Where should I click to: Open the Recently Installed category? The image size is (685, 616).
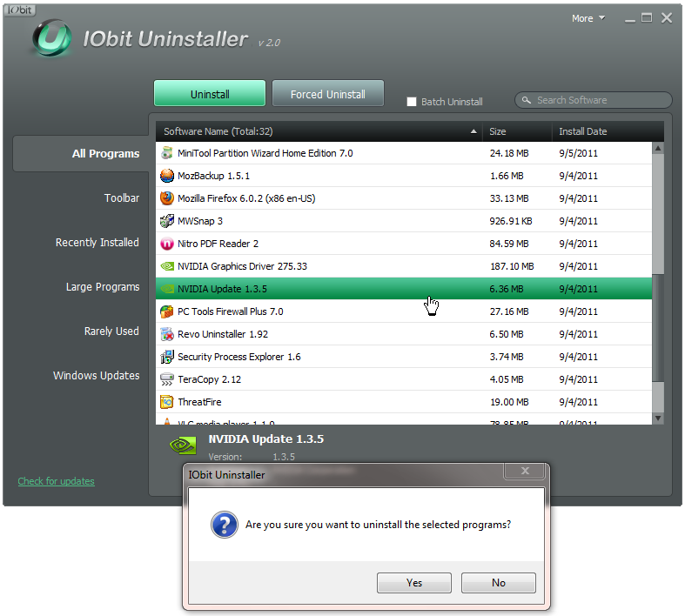97,243
